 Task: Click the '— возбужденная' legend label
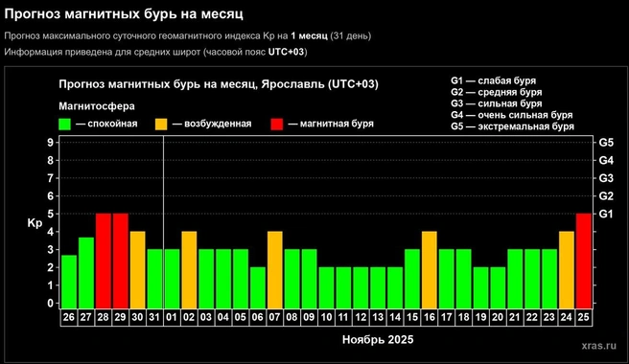coord(212,124)
